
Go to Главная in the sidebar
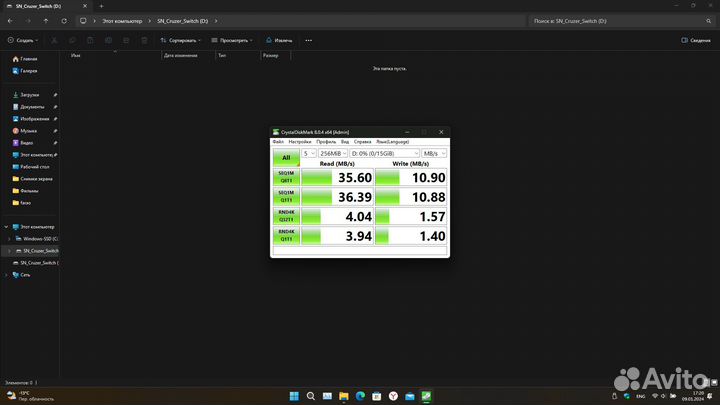(28, 59)
